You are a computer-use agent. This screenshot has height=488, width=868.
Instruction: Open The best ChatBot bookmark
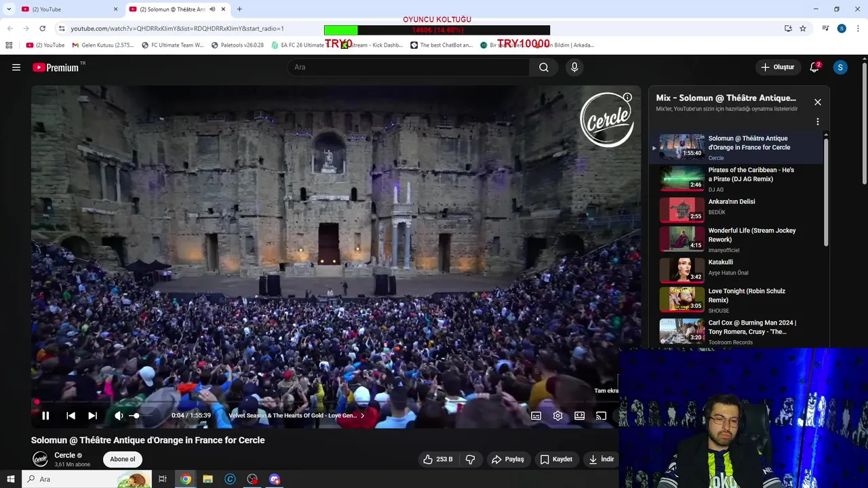pos(441,45)
